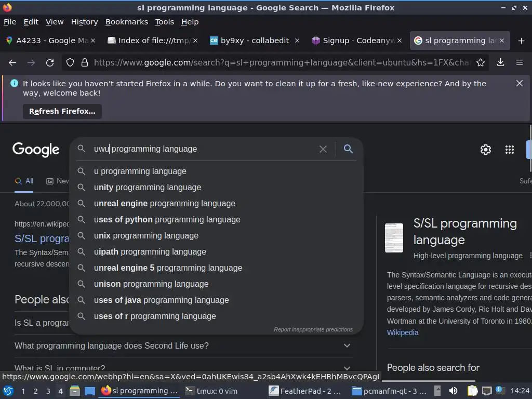Choose suggestion 'u programming language'
532x399 pixels.
point(217,171)
